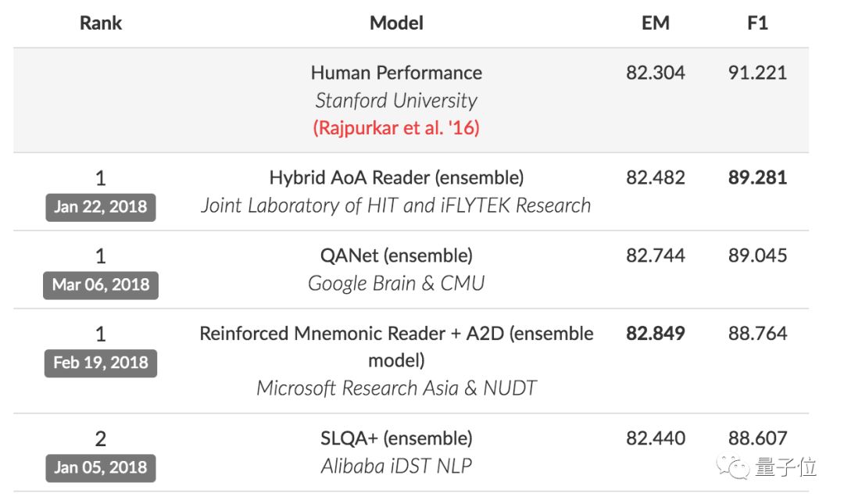Select the Model column header

pos(396,23)
